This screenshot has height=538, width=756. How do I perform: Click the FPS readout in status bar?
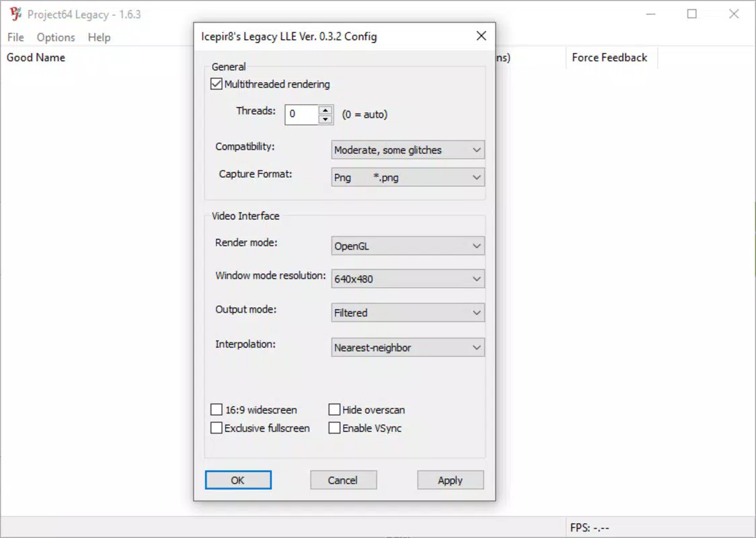pos(590,528)
